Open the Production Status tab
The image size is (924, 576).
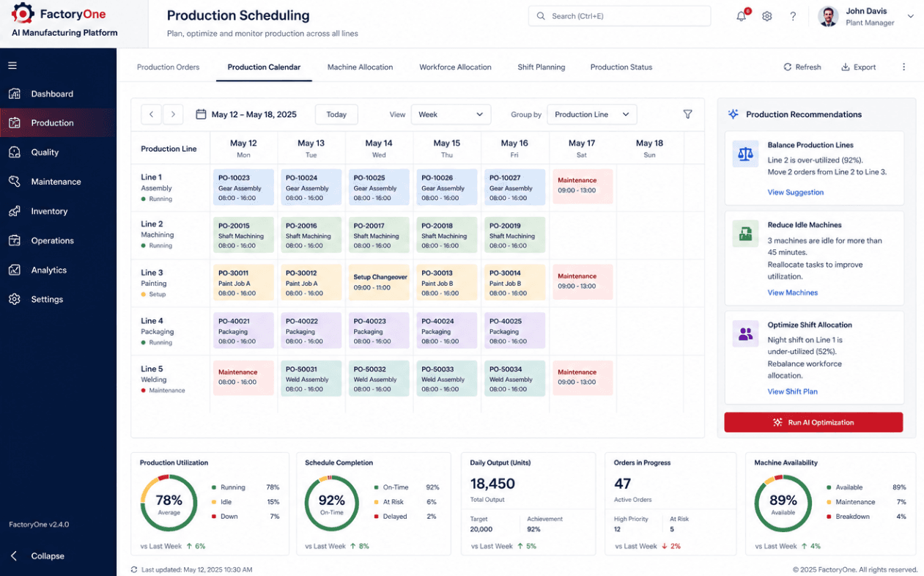(x=621, y=67)
